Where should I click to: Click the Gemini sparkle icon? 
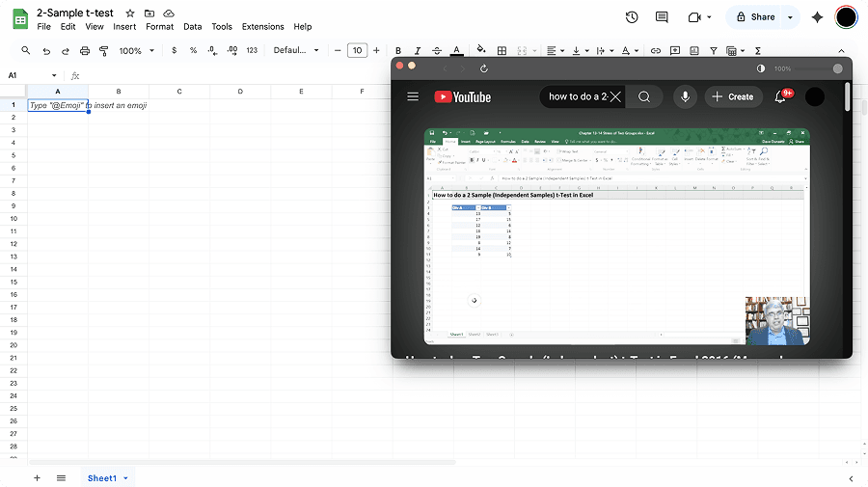(x=817, y=17)
